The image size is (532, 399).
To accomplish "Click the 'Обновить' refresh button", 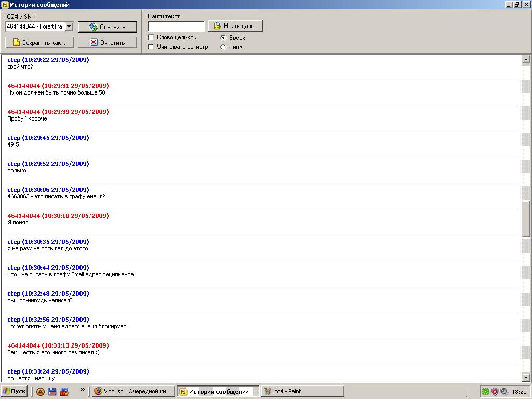I will tap(108, 27).
